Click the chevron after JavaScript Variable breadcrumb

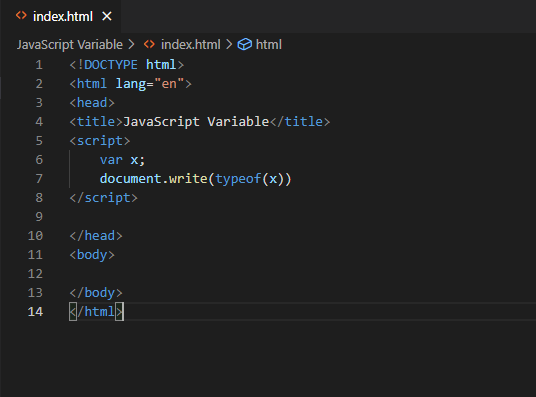131,44
